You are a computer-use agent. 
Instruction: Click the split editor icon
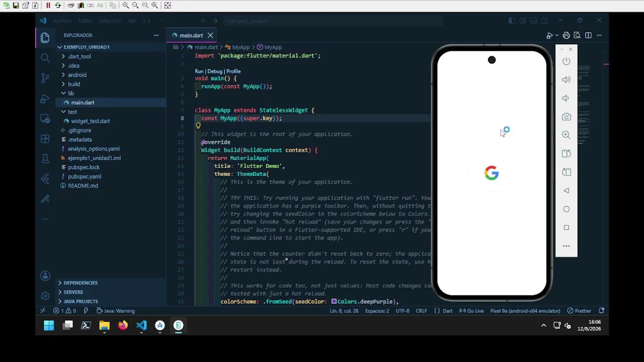pos(588,35)
